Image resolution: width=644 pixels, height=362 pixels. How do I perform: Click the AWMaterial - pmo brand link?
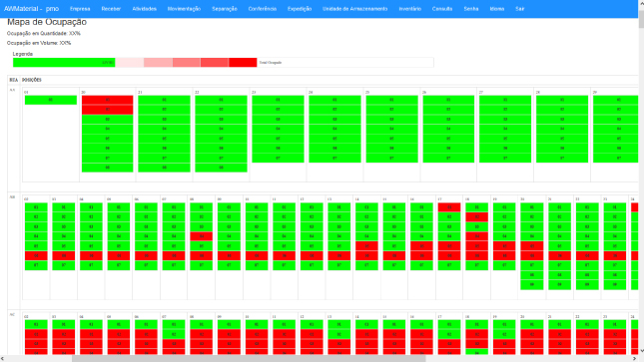coord(31,9)
